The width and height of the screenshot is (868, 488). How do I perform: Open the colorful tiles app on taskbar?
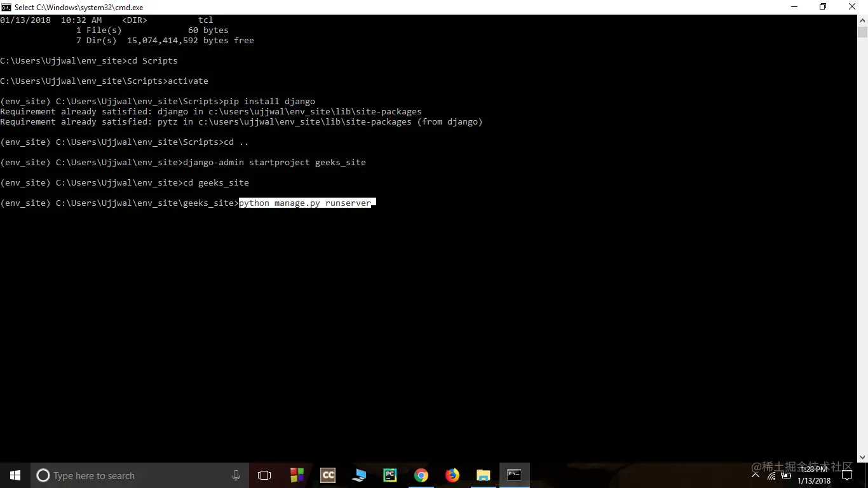click(x=297, y=475)
